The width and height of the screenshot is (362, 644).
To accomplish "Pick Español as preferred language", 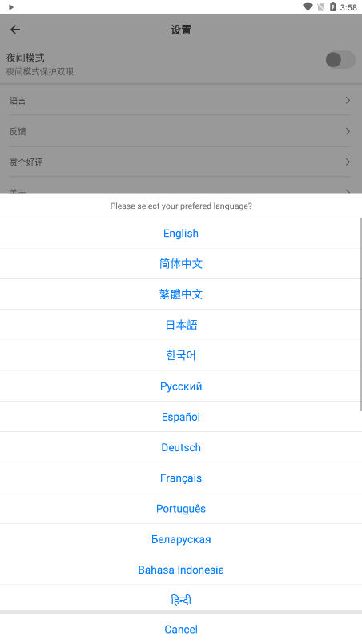I will 181,417.
